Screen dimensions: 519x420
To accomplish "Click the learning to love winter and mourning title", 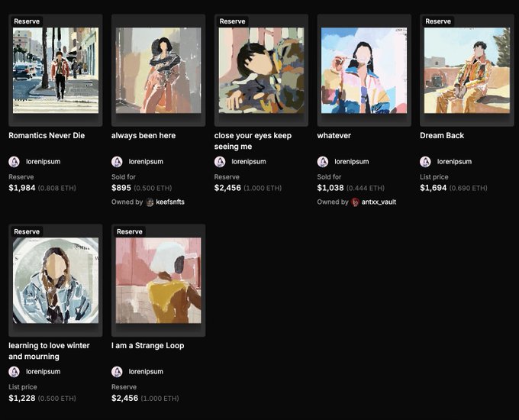I will (49, 351).
